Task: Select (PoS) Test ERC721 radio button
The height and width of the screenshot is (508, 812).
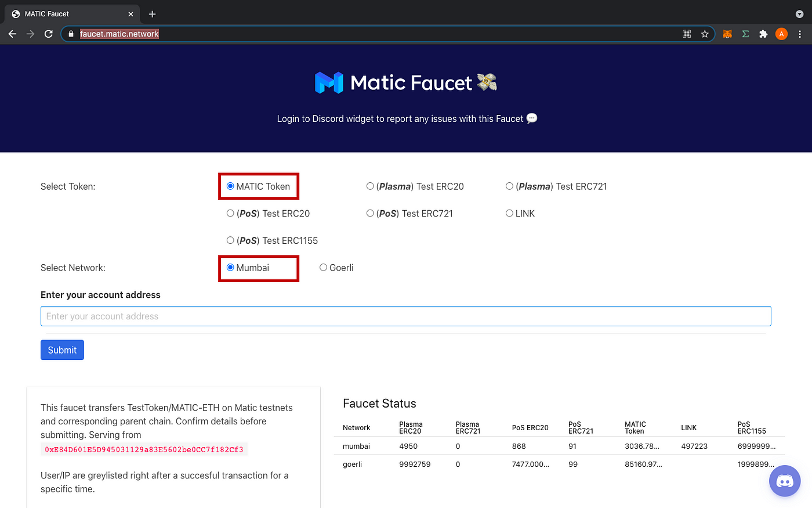Action: tap(370, 214)
